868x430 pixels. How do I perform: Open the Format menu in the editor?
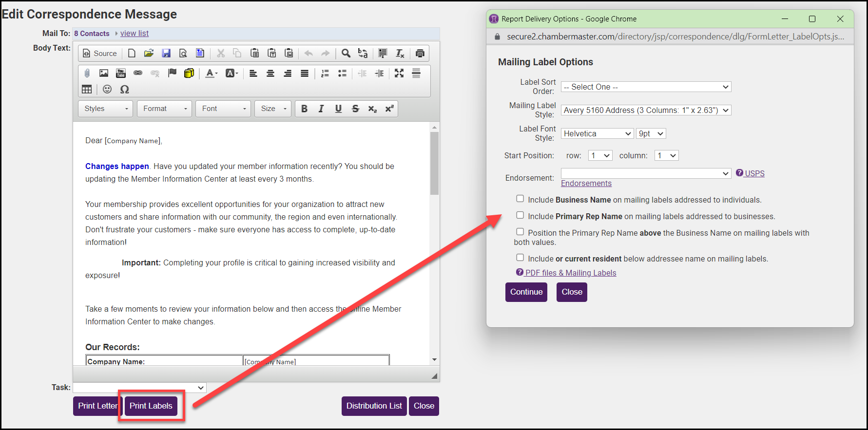pyautogui.click(x=165, y=109)
